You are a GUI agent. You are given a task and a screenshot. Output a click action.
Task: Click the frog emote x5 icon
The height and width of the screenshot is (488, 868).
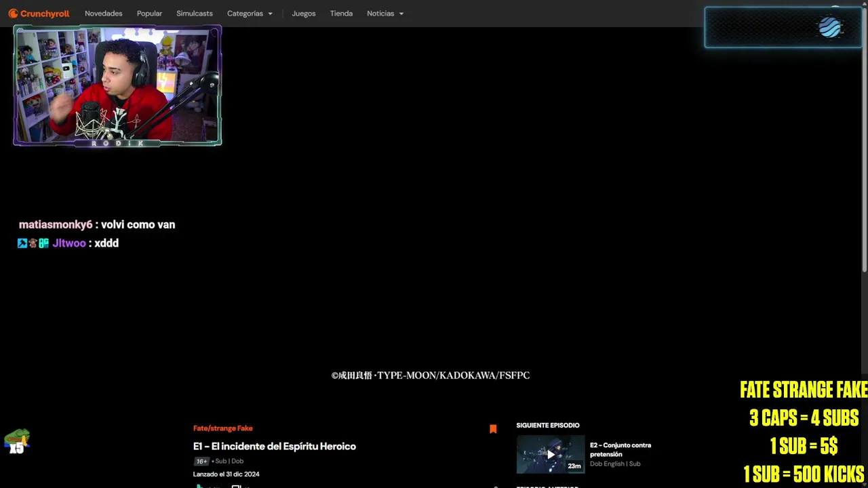point(16,441)
